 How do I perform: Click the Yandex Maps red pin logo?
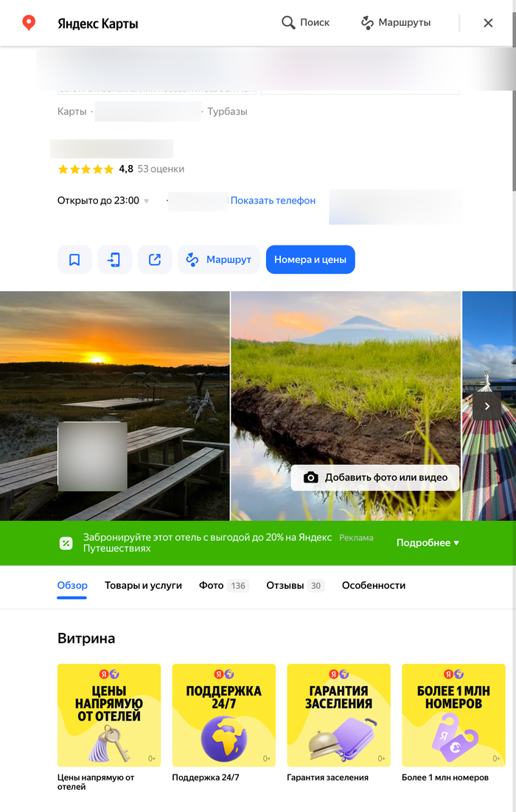pos(29,23)
